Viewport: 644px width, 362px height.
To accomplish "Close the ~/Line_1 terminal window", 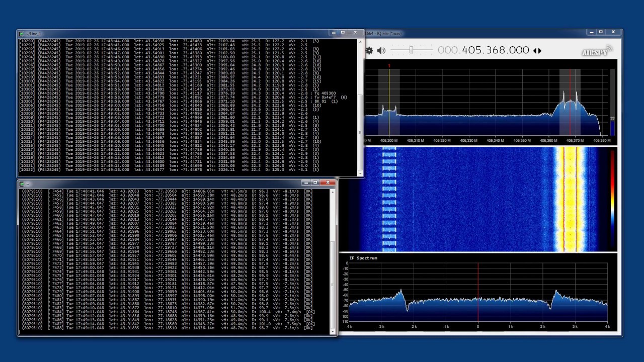I will [355, 33].
